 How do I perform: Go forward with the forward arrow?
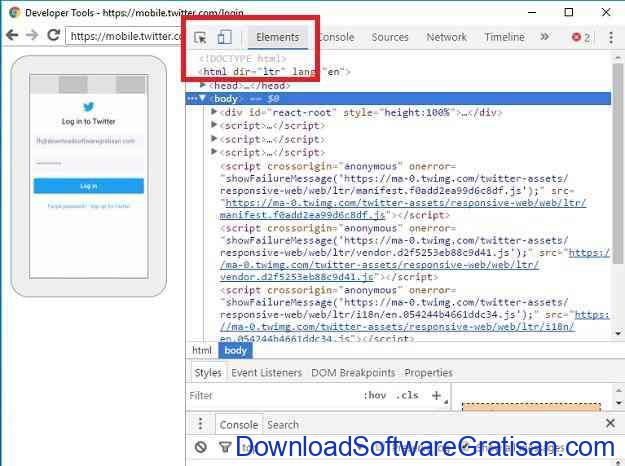32,35
